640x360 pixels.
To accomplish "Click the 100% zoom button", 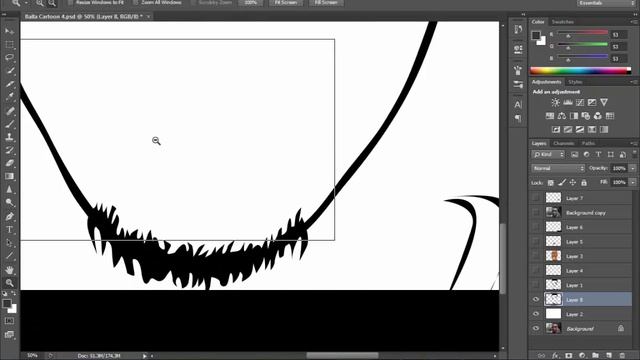I will [251, 3].
